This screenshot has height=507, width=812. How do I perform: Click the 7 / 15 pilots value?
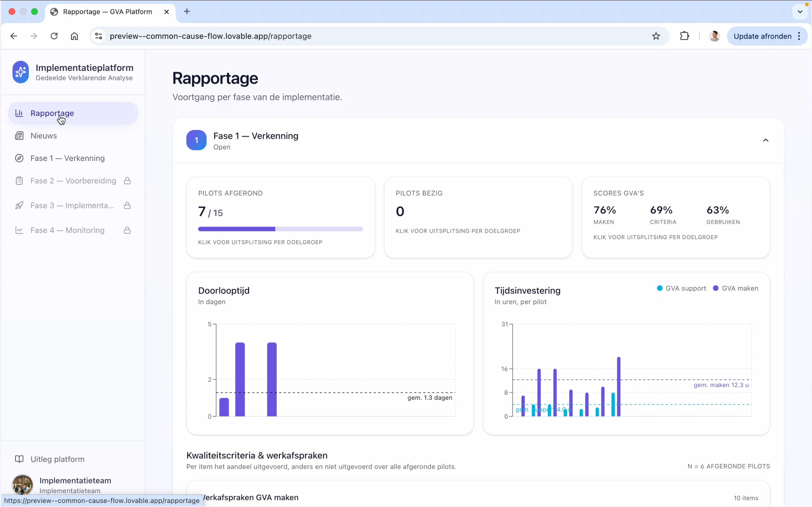[211, 212]
